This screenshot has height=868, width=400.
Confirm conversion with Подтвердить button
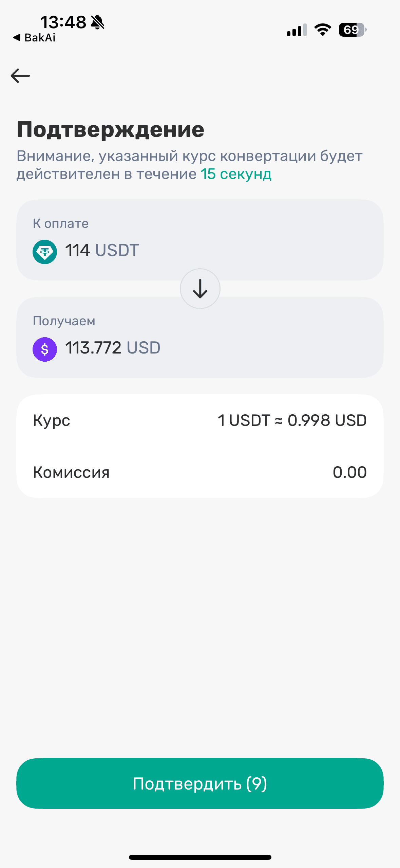coord(200,783)
